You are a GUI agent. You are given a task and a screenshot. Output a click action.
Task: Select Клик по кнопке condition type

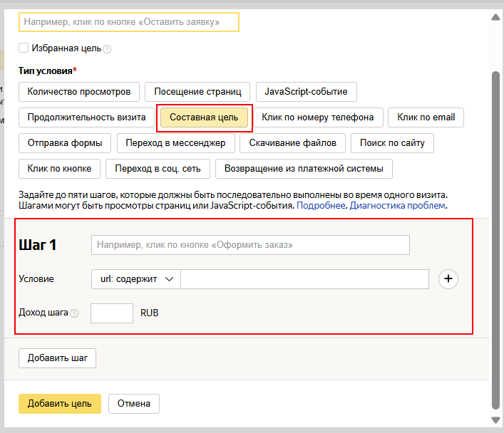[59, 169]
